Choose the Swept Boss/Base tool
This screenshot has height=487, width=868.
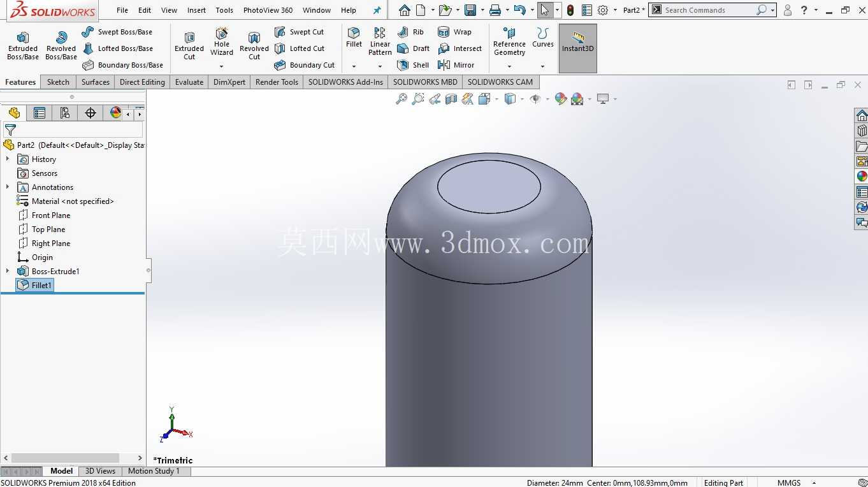[x=117, y=32]
